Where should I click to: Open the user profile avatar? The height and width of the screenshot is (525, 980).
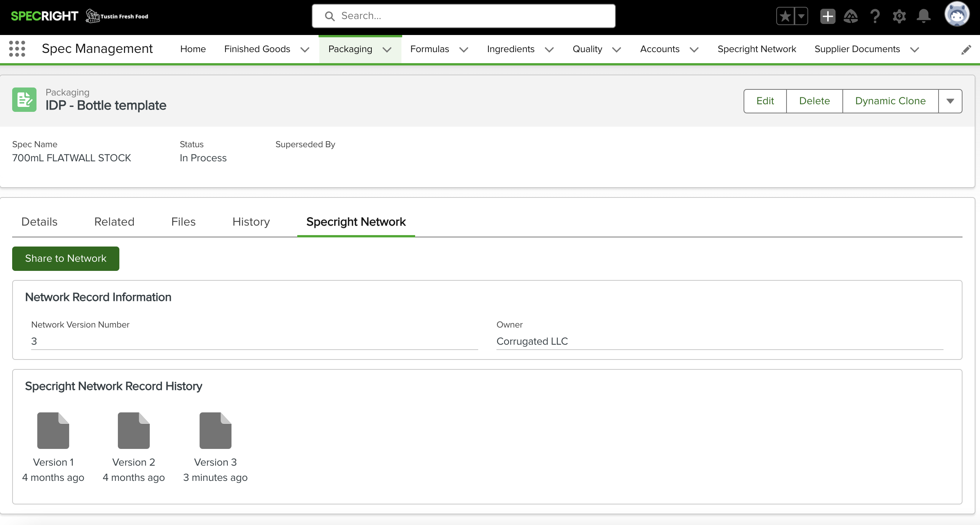957,14
